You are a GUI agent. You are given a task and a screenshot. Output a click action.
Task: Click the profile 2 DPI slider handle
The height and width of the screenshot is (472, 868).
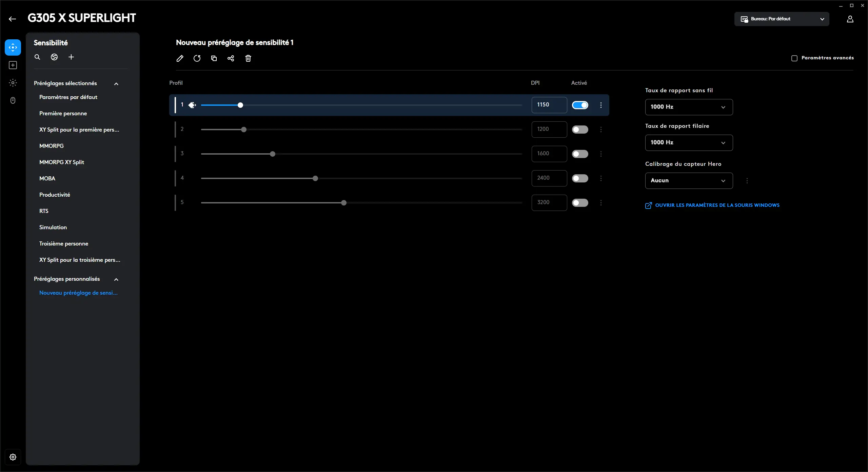[244, 130]
